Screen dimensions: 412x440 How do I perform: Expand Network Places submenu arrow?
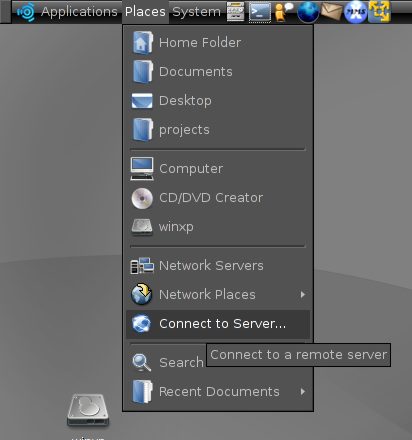tap(302, 294)
